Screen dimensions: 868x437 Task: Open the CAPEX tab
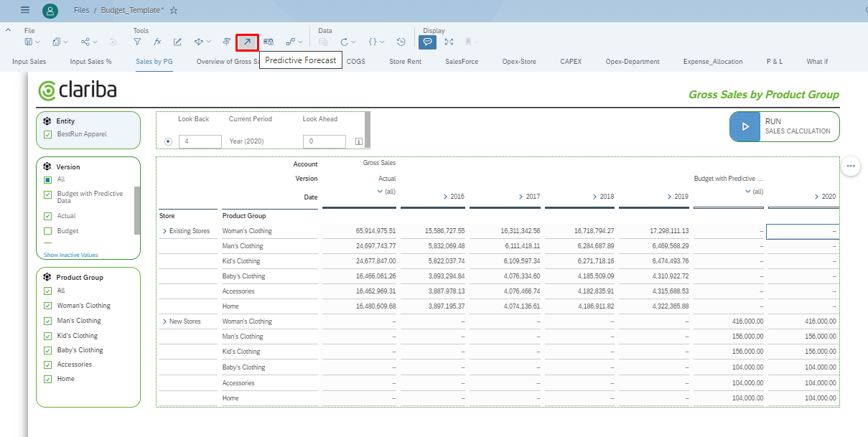tap(571, 62)
